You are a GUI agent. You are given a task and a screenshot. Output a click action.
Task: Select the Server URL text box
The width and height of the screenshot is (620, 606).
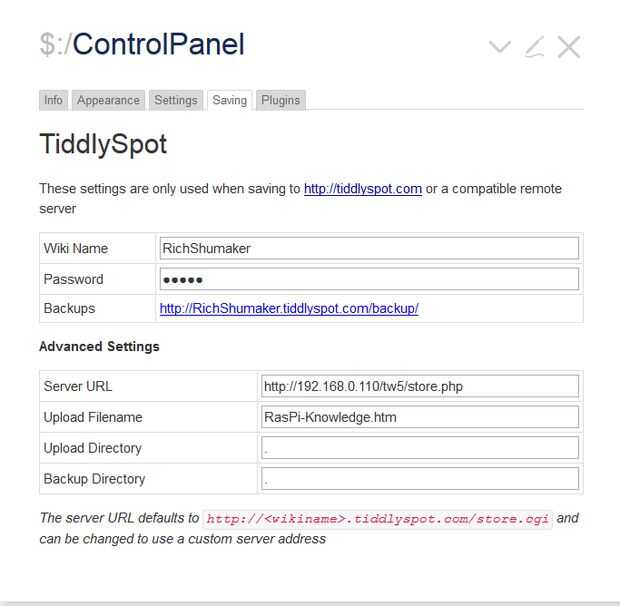[420, 386]
